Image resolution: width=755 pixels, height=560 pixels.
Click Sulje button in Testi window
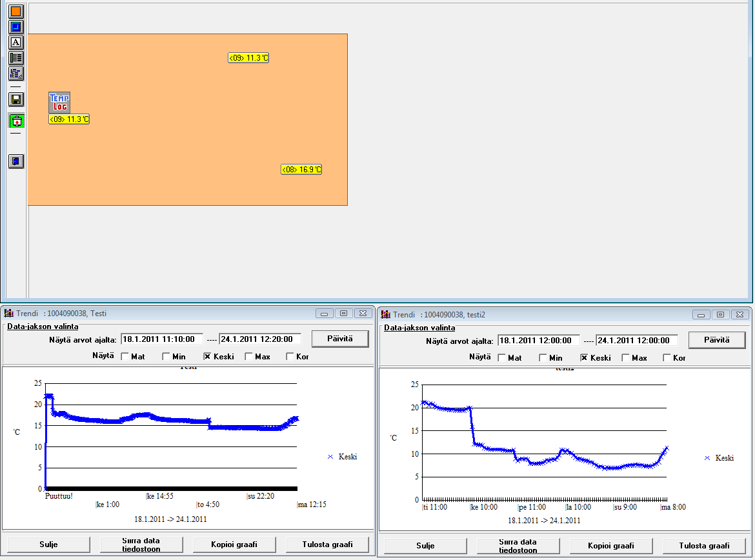(x=48, y=545)
